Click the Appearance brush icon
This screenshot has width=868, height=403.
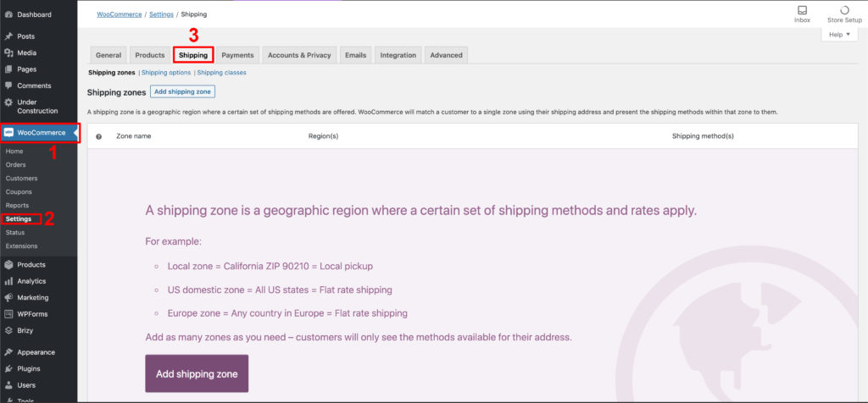click(8, 352)
